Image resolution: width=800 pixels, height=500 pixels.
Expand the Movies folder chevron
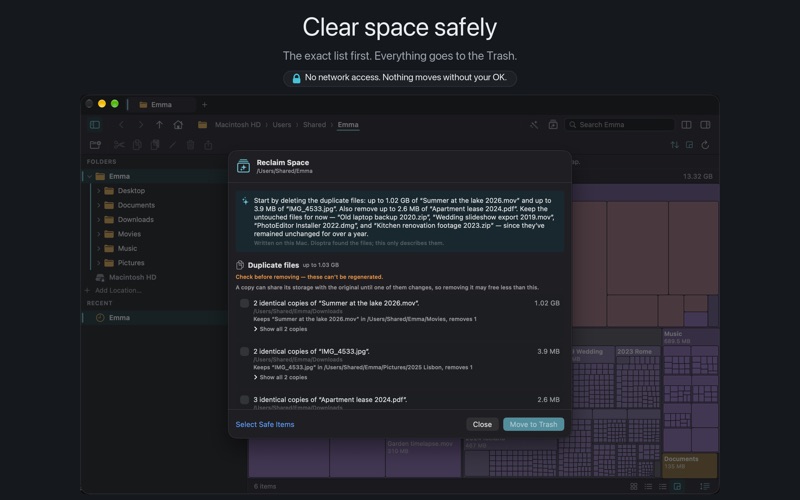tap(98, 234)
